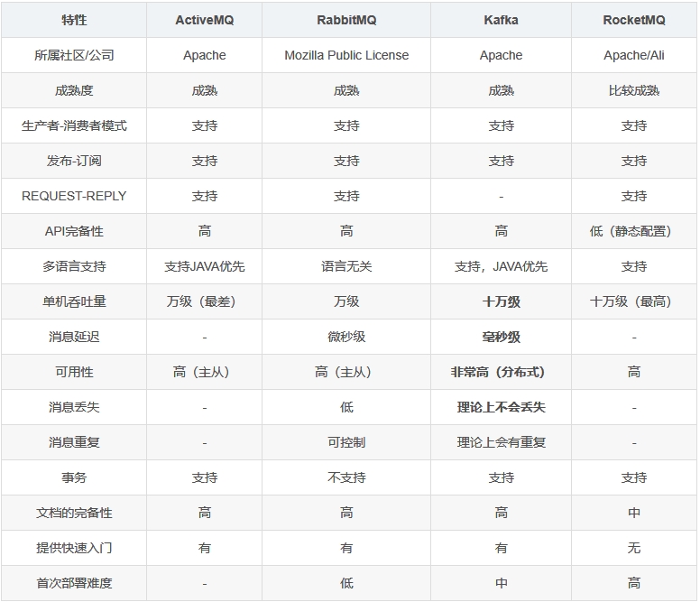Click 低 in the 首次部署难度 row
The image size is (700, 602).
pyautogui.click(x=346, y=583)
